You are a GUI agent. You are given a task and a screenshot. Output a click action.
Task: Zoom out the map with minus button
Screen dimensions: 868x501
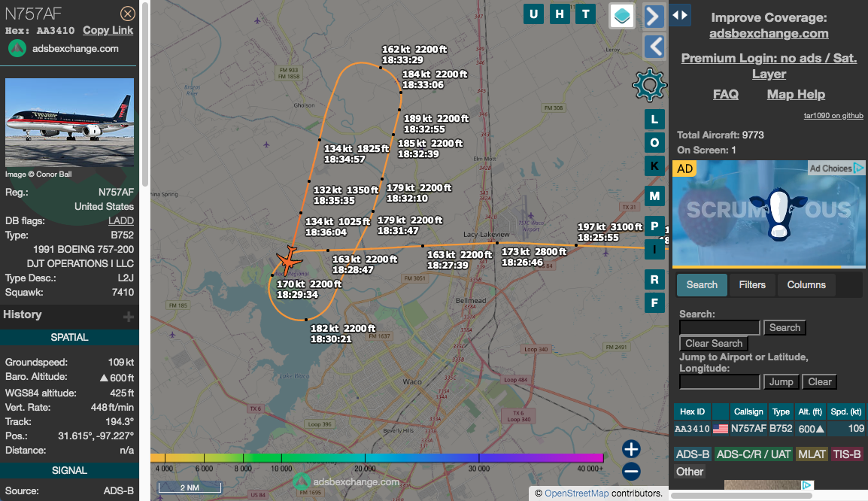[631, 472]
